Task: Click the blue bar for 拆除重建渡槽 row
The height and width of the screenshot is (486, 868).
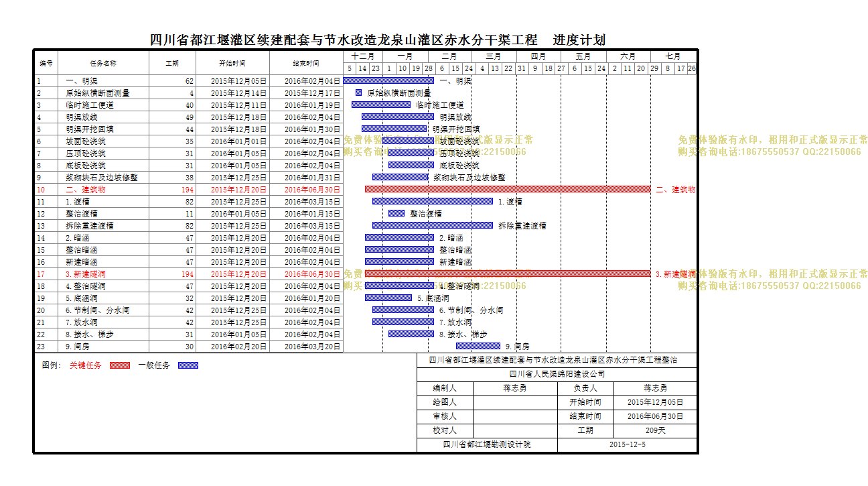Action: point(433,225)
